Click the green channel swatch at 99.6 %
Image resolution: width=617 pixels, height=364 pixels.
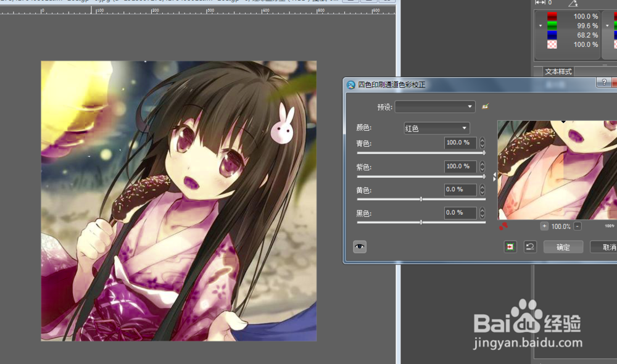point(552,25)
